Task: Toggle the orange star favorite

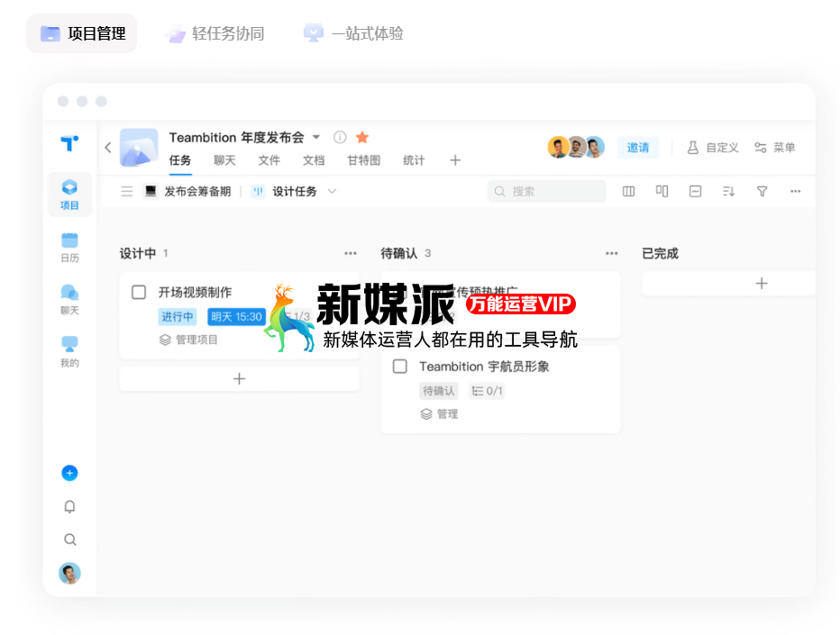Action: coord(362,138)
